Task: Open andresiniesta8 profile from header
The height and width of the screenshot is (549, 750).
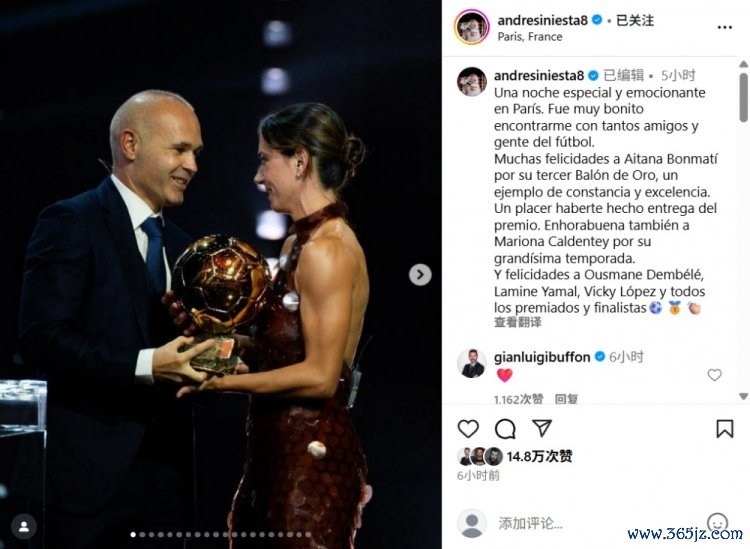Action: [542, 21]
